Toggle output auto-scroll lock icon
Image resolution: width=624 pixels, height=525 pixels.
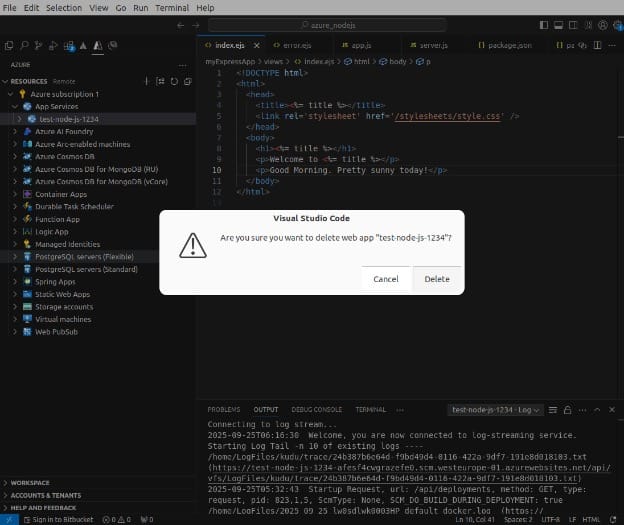(x=567, y=410)
